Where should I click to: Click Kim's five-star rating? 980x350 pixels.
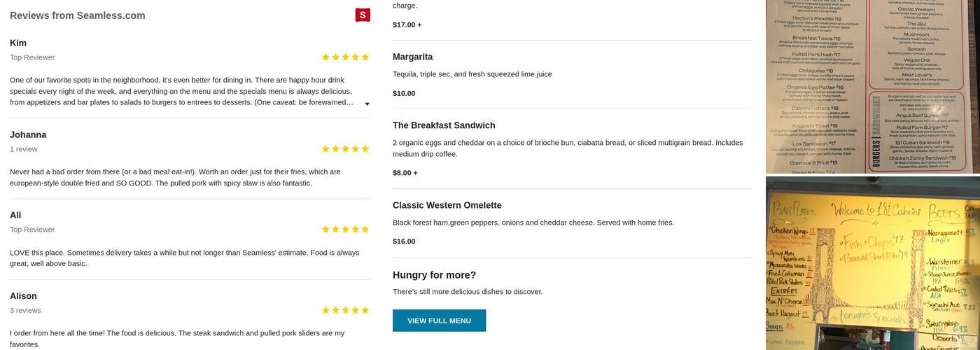coord(345,57)
